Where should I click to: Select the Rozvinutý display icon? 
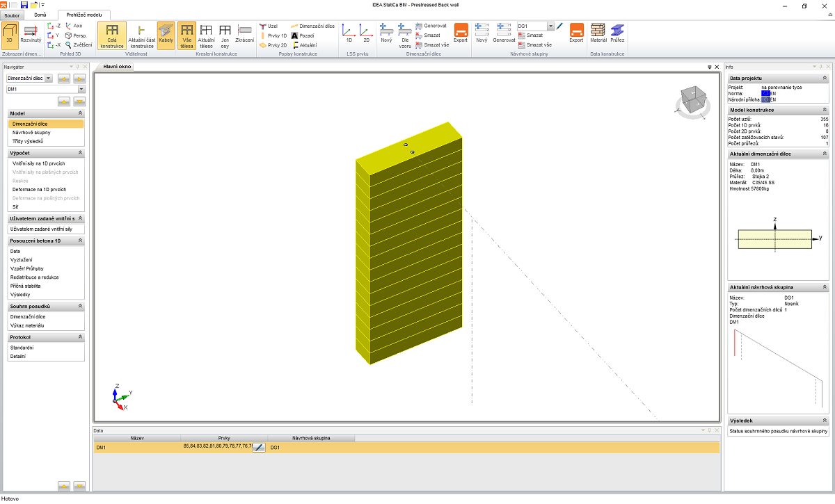coord(31,33)
